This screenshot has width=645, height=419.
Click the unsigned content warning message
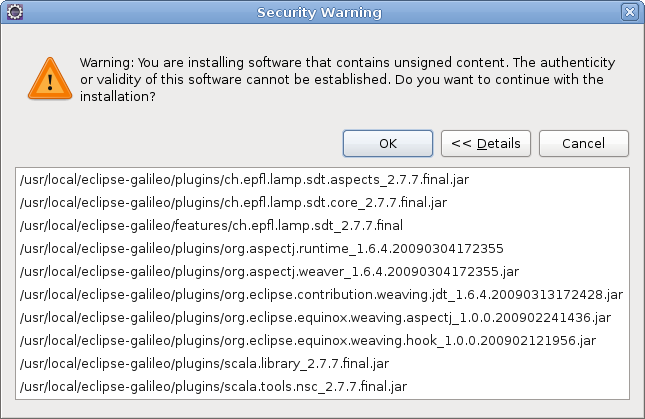point(348,79)
